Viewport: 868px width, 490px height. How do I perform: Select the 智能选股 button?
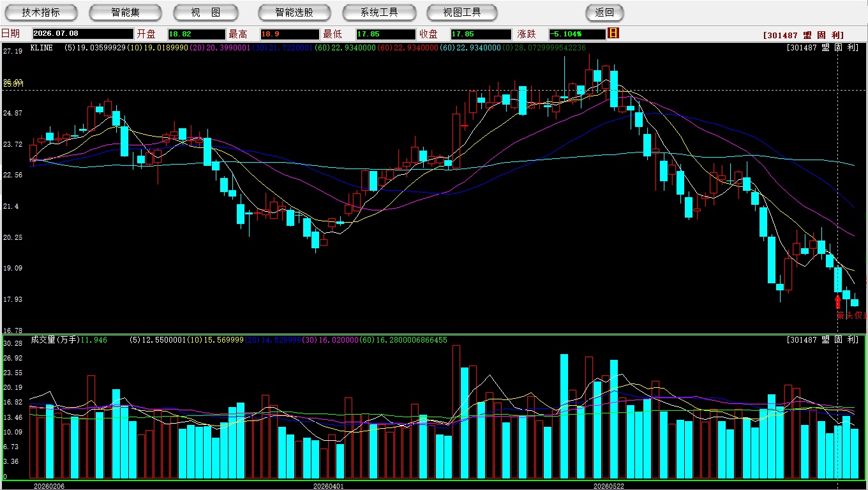tap(294, 13)
